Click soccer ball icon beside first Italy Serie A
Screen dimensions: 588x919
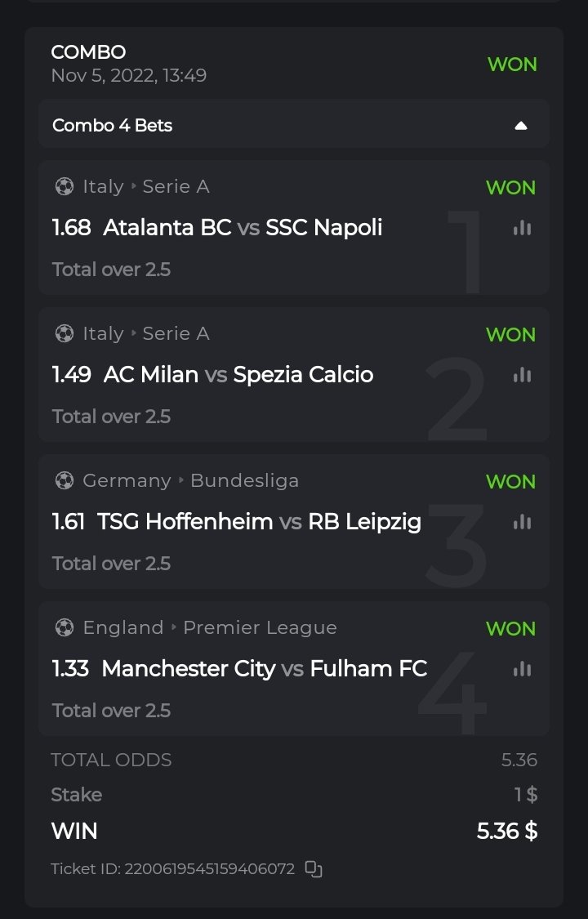tap(64, 187)
